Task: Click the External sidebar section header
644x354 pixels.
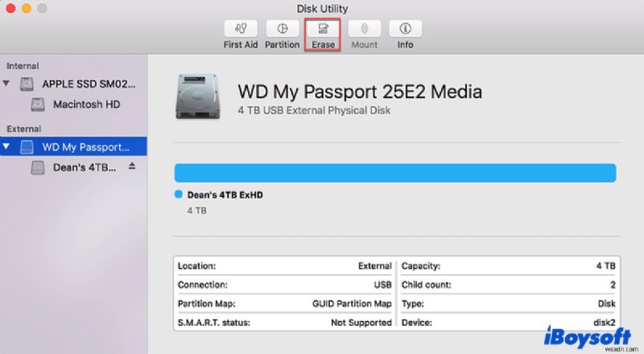Action: point(24,129)
